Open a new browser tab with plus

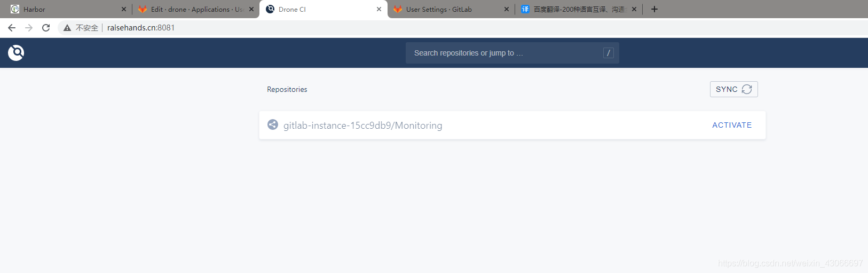654,9
